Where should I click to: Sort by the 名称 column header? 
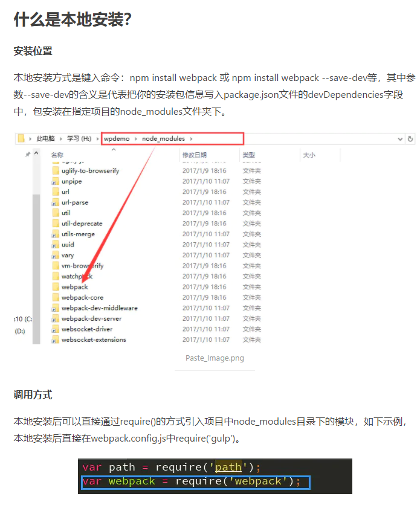(x=57, y=155)
